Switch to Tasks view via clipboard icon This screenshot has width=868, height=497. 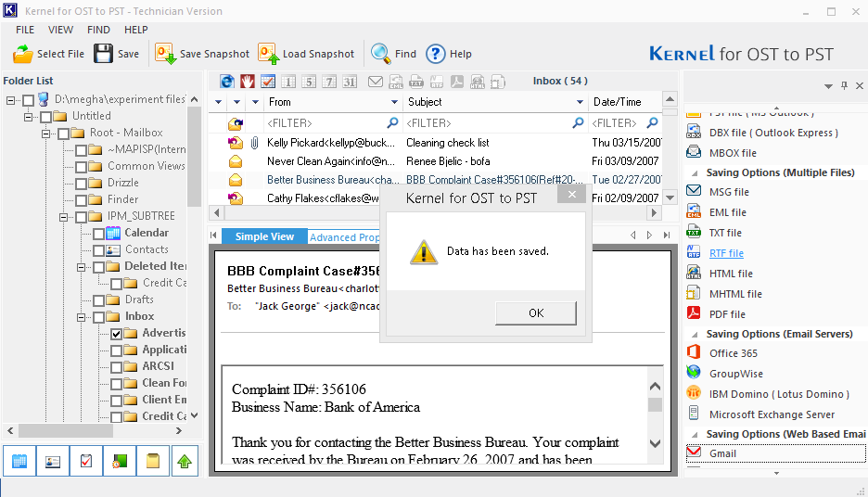point(86,461)
